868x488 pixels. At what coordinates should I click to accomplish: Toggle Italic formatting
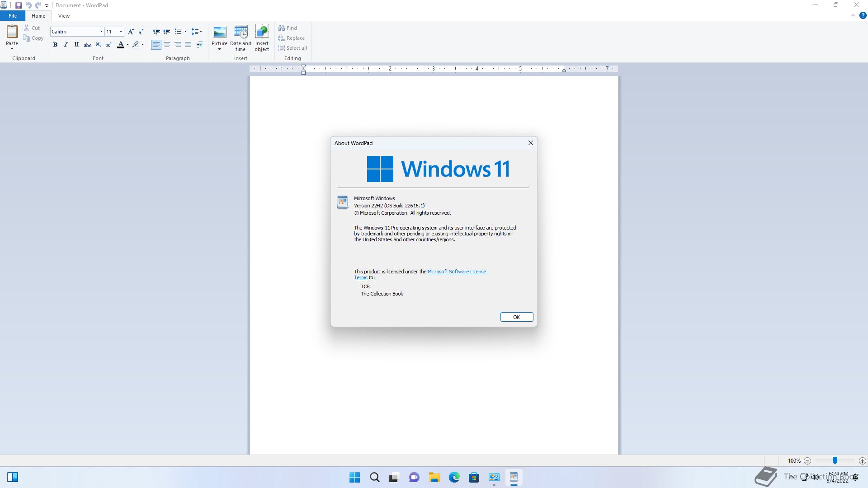66,45
